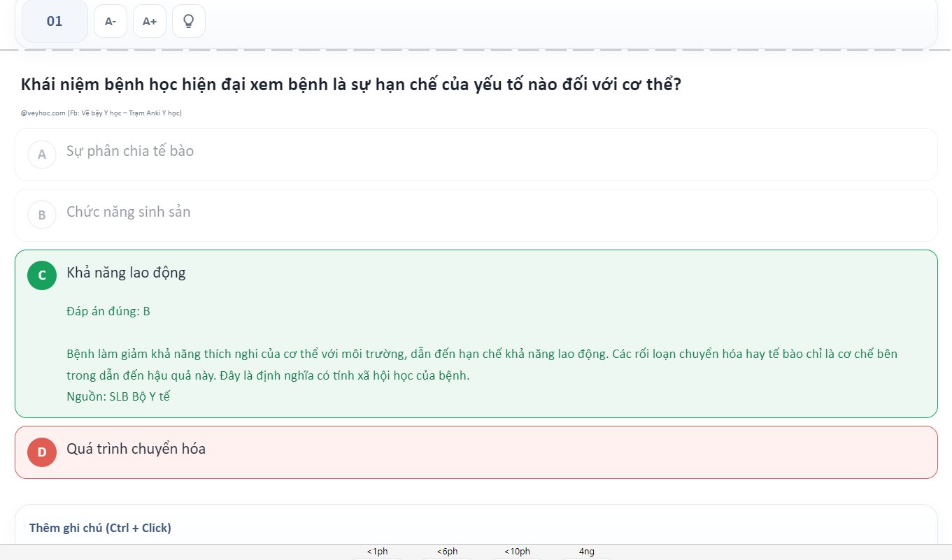Click the '4ng' review interval label
The width and height of the screenshot is (952, 560).
[587, 552]
